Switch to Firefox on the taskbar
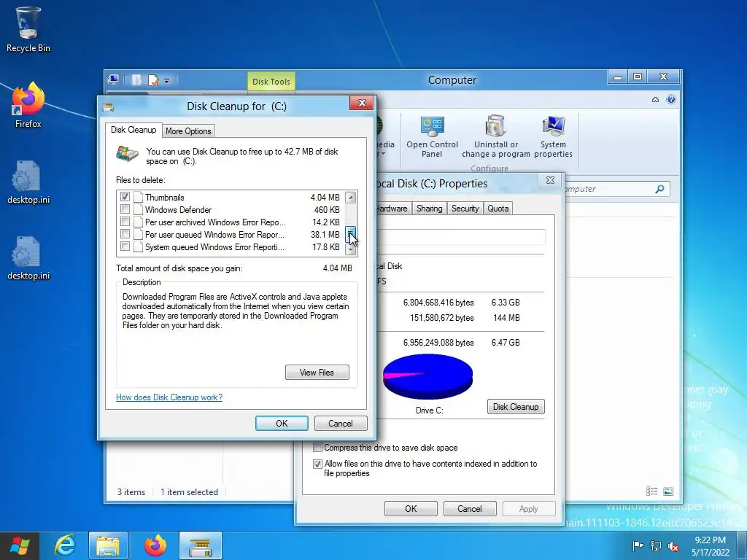The width and height of the screenshot is (747, 560). (x=155, y=545)
